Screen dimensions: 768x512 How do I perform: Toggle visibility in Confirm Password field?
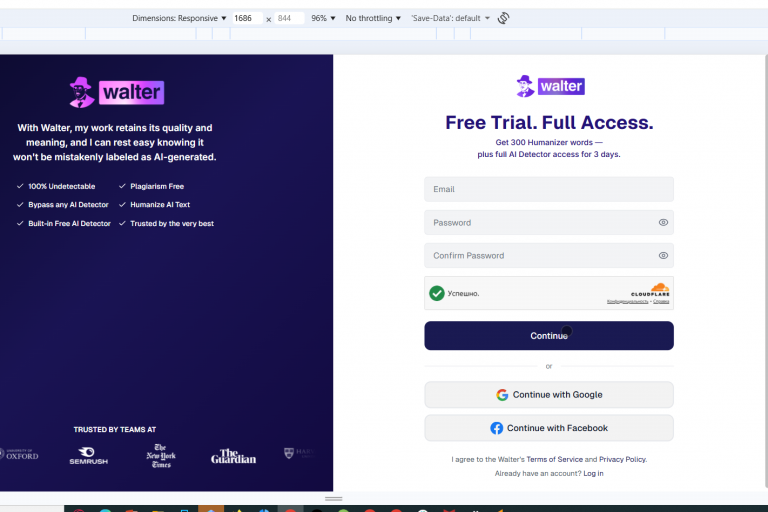click(x=663, y=256)
